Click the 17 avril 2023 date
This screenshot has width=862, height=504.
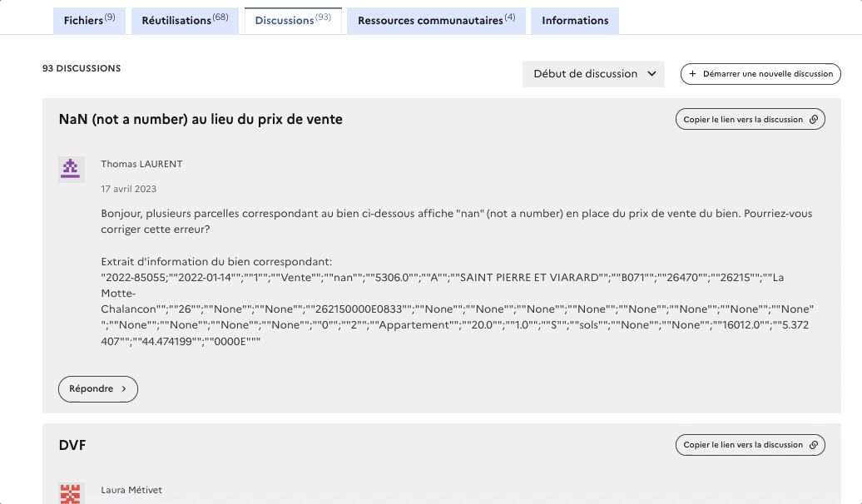point(128,189)
